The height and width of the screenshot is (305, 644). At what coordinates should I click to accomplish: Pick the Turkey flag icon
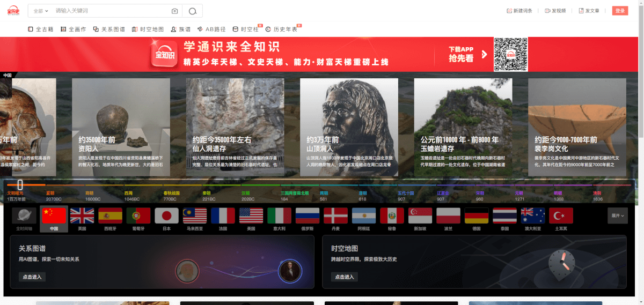pyautogui.click(x=561, y=215)
